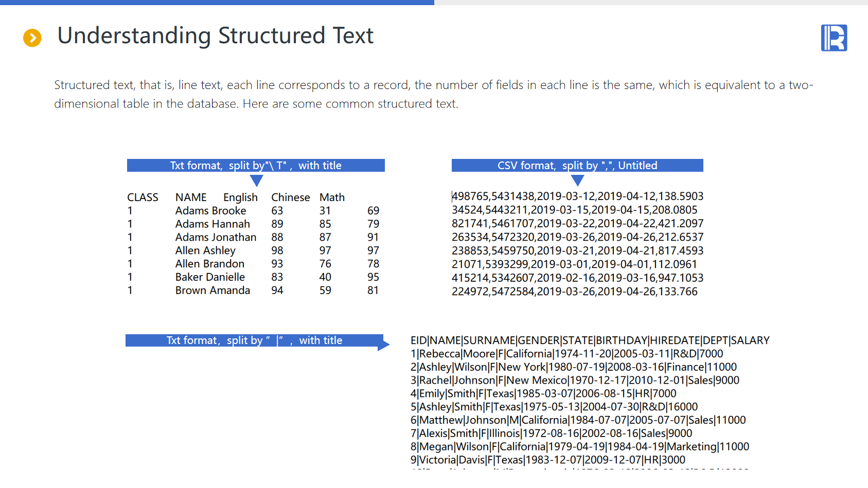Screen dimensions: 868x488
Task: Click the orange chevron icon beside the title
Action: [x=32, y=38]
